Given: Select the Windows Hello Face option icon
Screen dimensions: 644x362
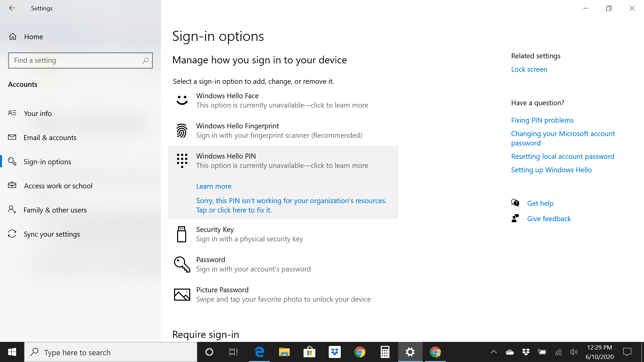Looking at the screenshot, I should coord(182,100).
